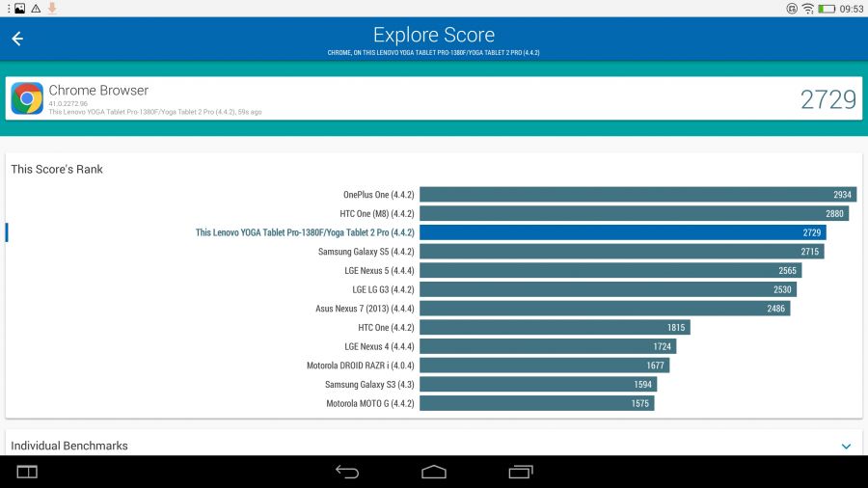Tap the Explore Score title

(x=434, y=36)
